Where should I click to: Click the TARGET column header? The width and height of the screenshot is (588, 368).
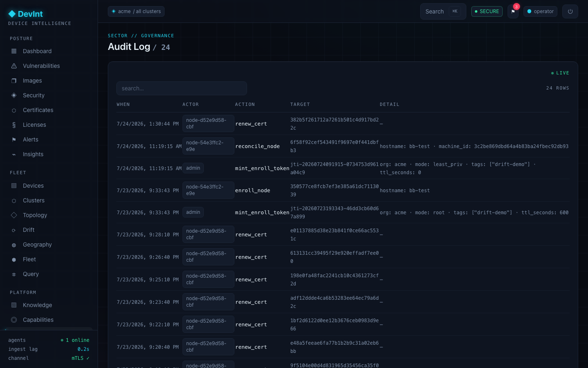(x=300, y=105)
